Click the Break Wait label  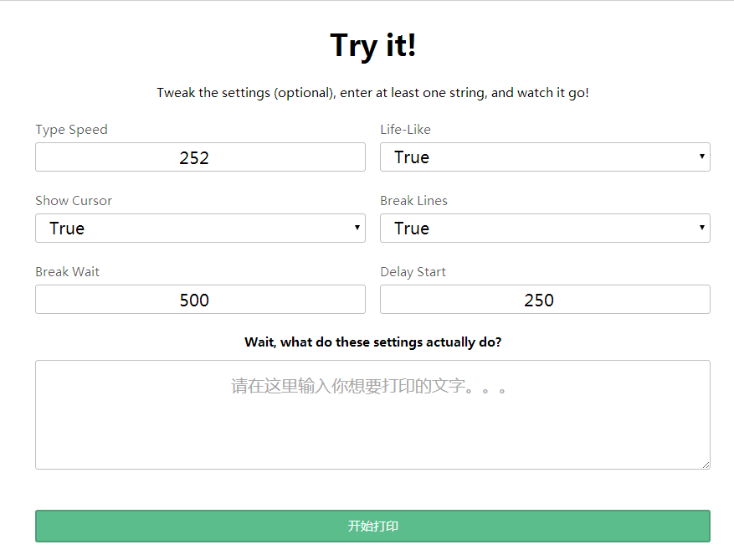click(x=68, y=272)
